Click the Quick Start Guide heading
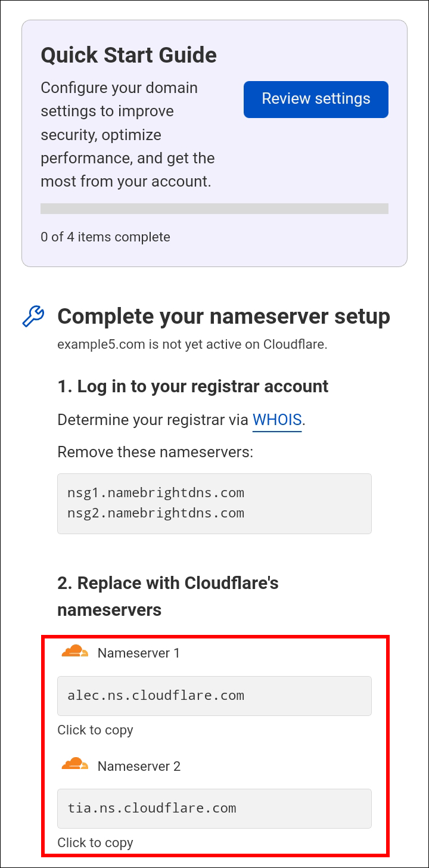The width and height of the screenshot is (429, 868). coord(129,55)
